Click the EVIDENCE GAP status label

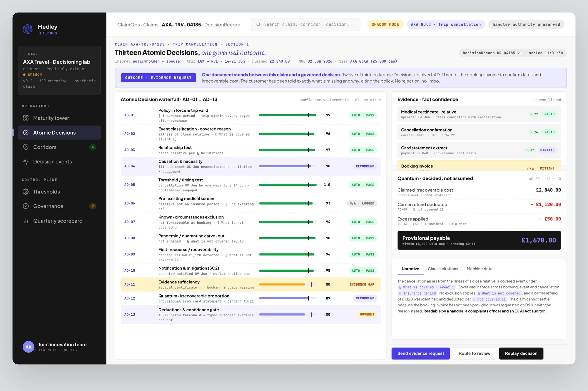(362, 284)
